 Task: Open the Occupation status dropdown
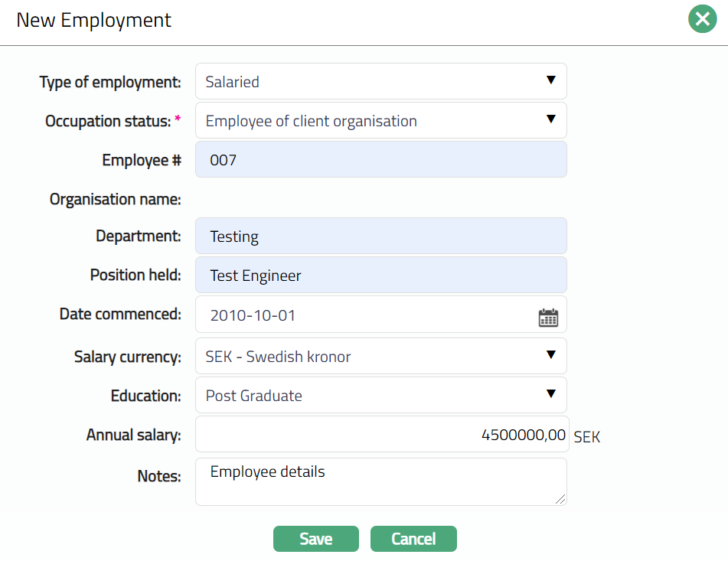tap(380, 120)
